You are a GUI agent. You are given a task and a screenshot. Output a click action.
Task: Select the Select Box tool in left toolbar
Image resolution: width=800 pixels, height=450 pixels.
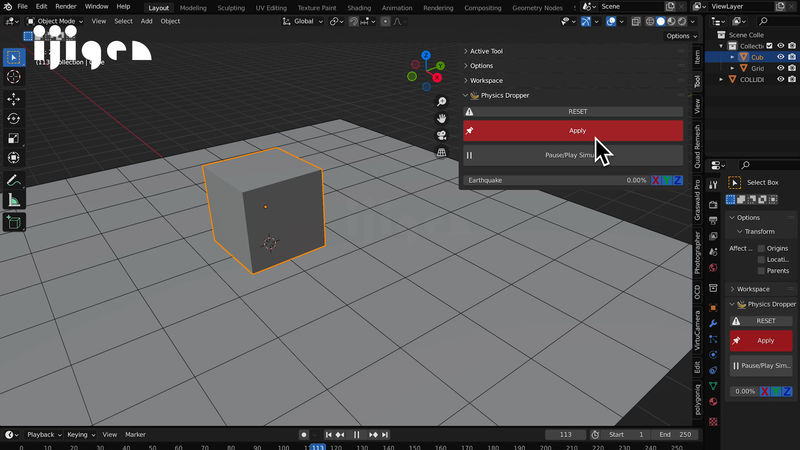tap(14, 57)
